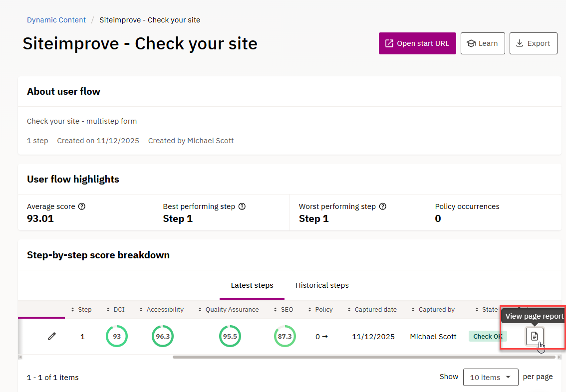Switch to the Historical steps tab

pyautogui.click(x=322, y=285)
